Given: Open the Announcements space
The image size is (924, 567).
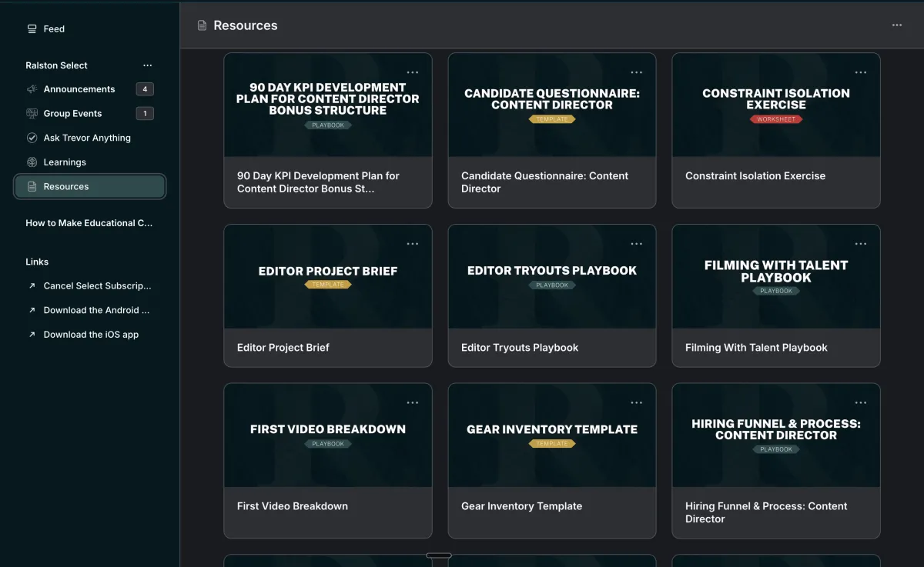Looking at the screenshot, I should point(89,89).
